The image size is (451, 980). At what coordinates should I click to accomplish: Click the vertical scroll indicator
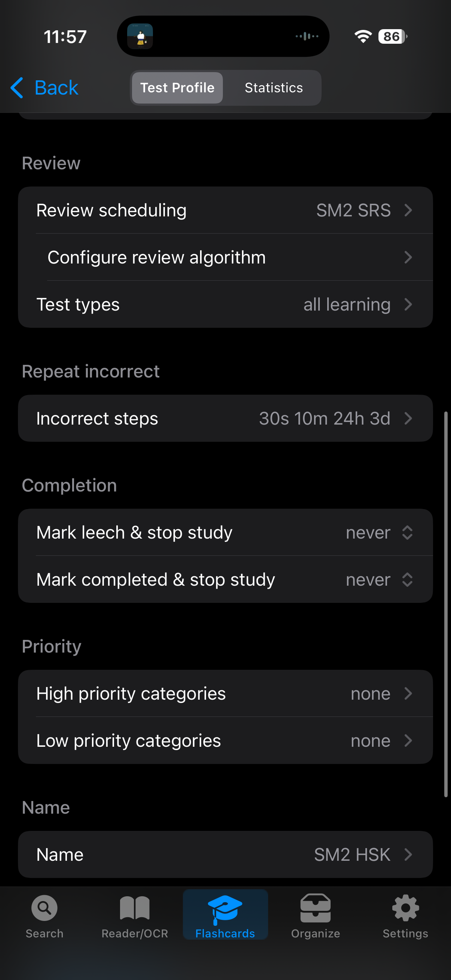[x=445, y=604]
